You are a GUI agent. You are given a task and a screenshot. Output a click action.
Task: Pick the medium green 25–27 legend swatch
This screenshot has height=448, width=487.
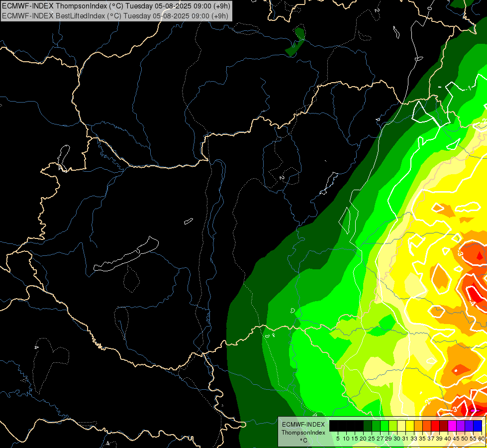[x=376, y=426]
